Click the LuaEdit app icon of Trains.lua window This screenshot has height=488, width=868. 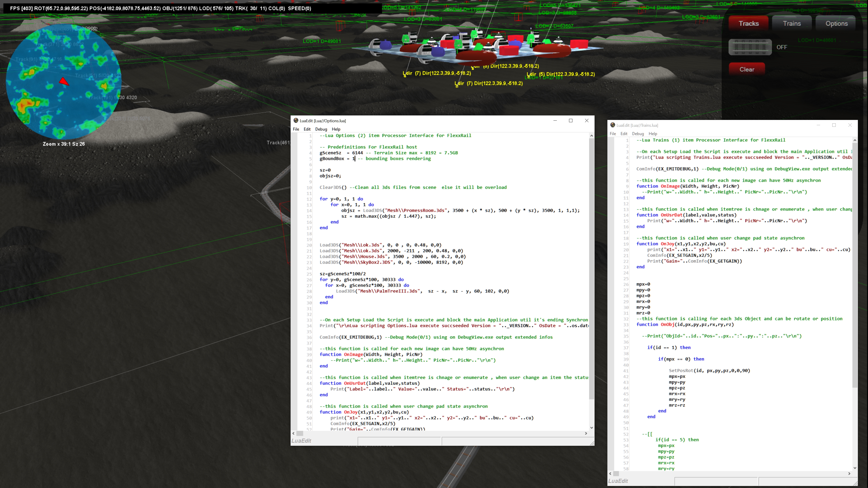613,125
